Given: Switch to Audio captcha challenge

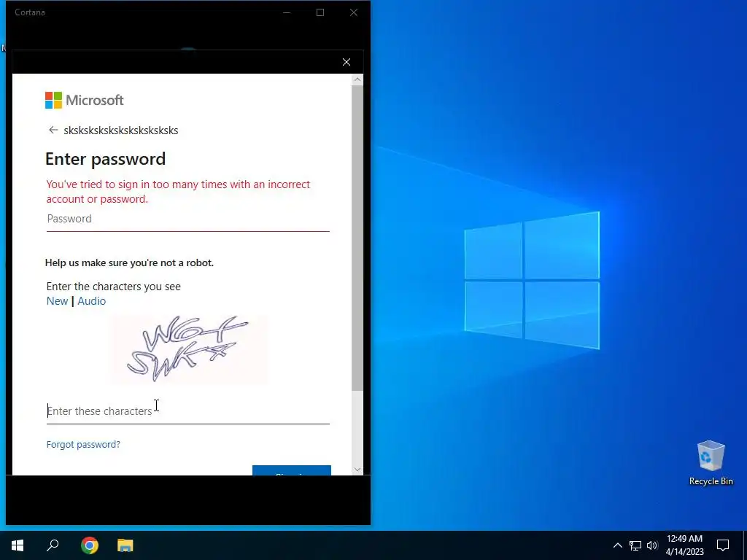Looking at the screenshot, I should tap(91, 301).
